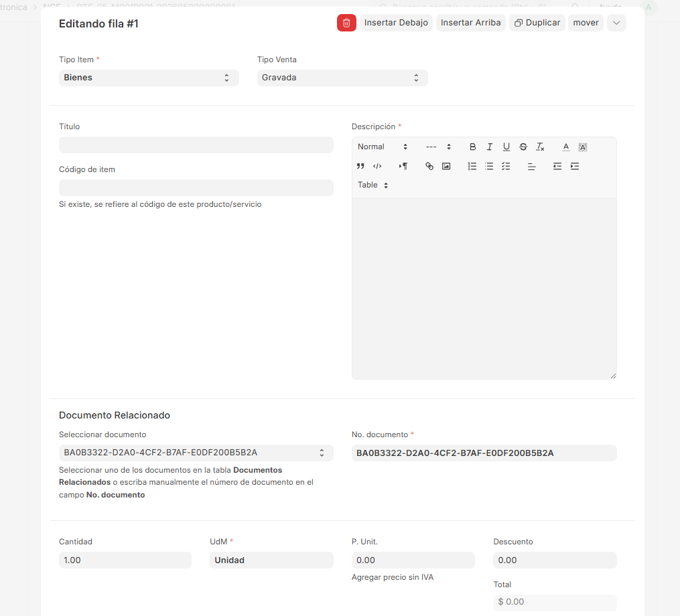This screenshot has width=680, height=616.
Task: Focus the Título input field
Action: (196, 145)
